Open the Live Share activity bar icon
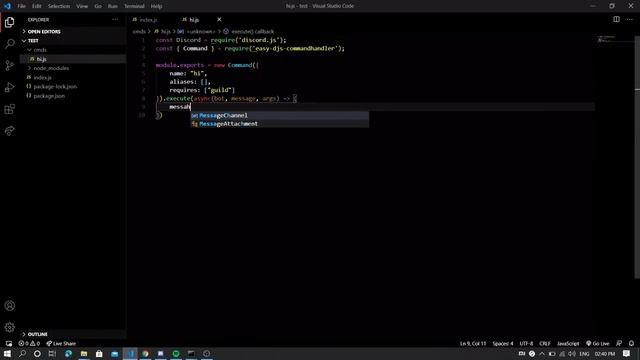 (10, 131)
